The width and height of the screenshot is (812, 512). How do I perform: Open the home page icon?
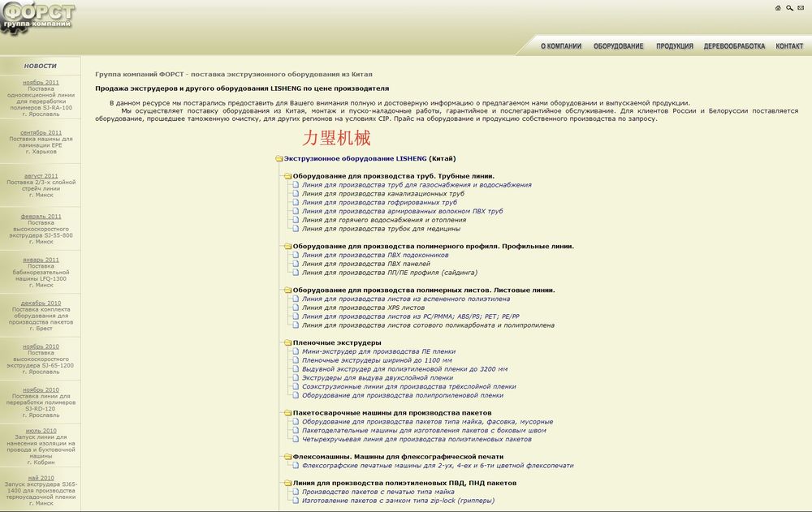778,8
